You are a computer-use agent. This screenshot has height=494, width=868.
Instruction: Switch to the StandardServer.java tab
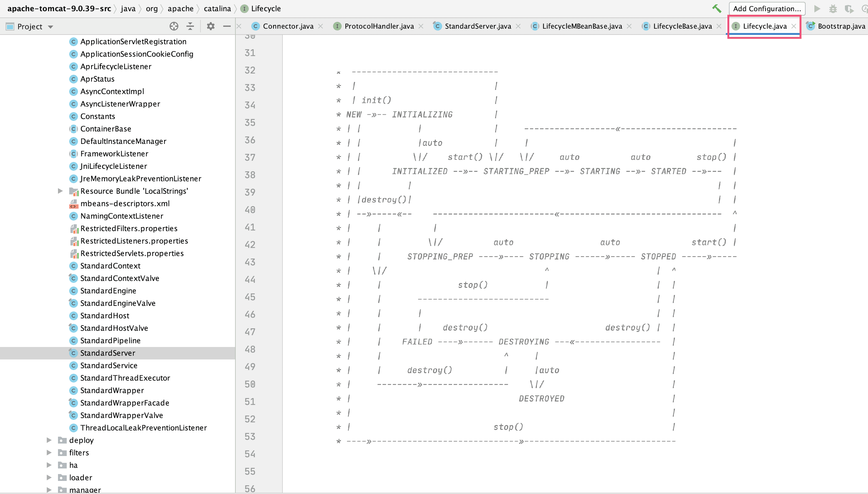click(477, 26)
